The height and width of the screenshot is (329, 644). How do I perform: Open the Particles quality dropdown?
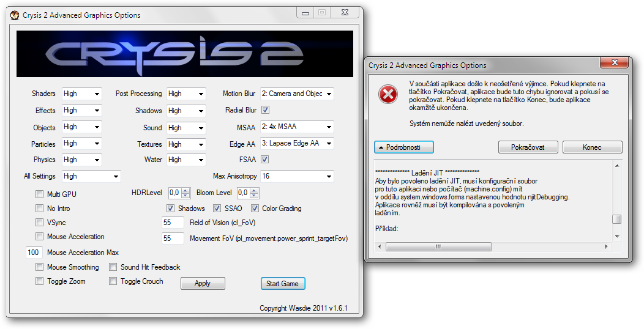click(x=82, y=143)
